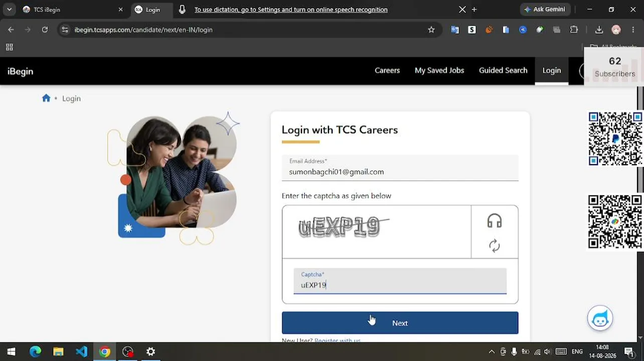Viewport: 644px width, 361px height.
Task: Open the Windows Start menu
Action: pos(11,352)
